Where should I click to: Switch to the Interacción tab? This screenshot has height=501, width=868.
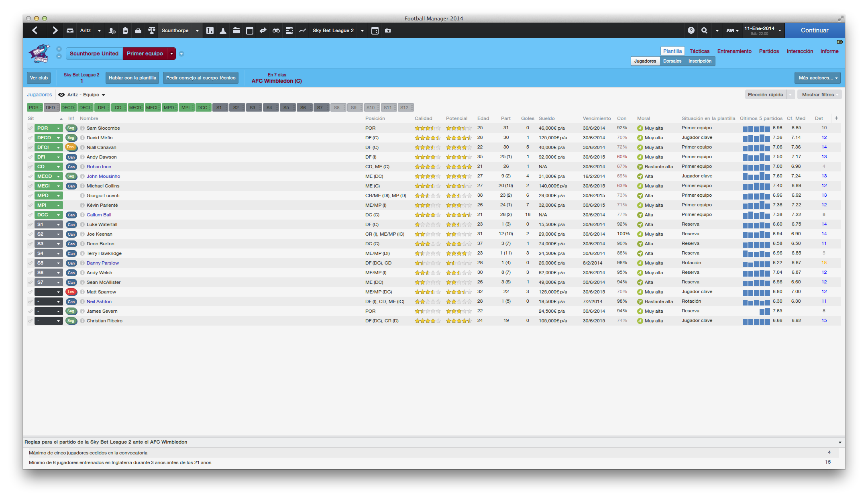tap(800, 51)
